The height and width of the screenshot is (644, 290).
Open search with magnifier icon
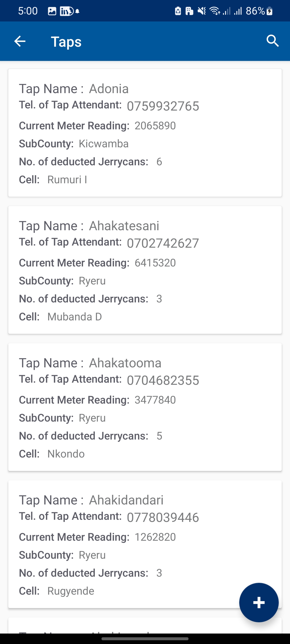click(x=273, y=41)
